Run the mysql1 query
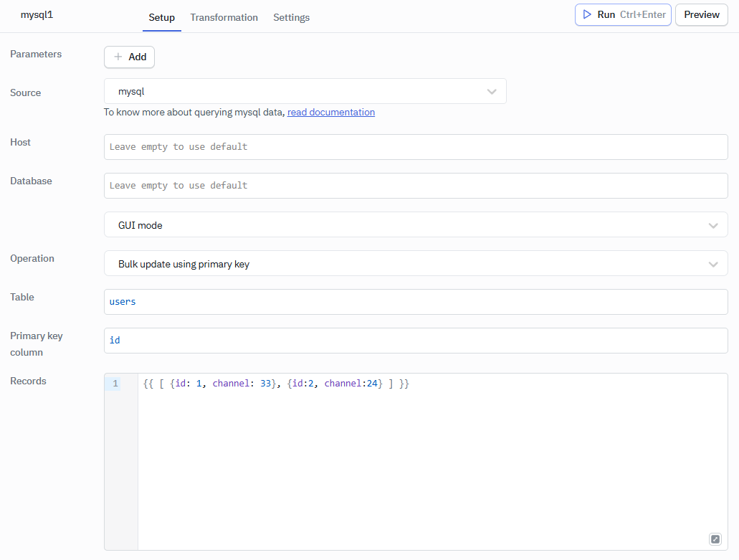The image size is (739, 560). pyautogui.click(x=623, y=14)
